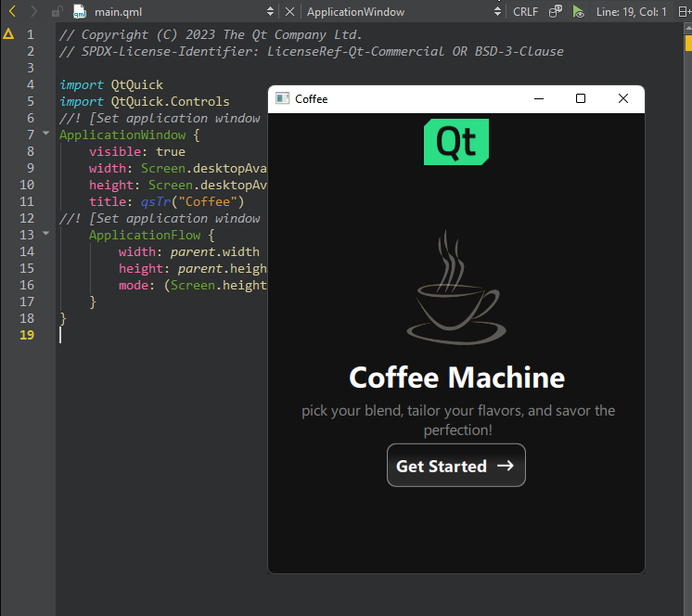Click the main.qml file type icon

(x=80, y=12)
